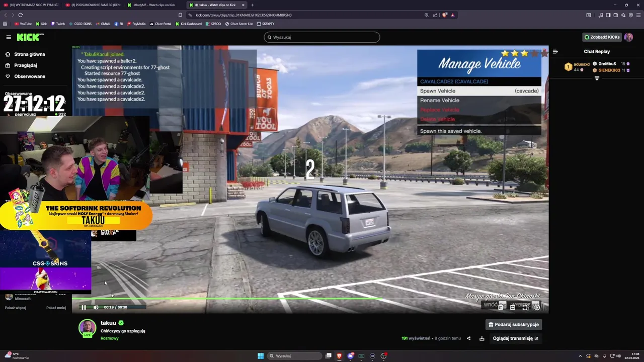The image size is (644, 362).
Task: Close the takuu Watch clips tab
Action: (x=243, y=5)
